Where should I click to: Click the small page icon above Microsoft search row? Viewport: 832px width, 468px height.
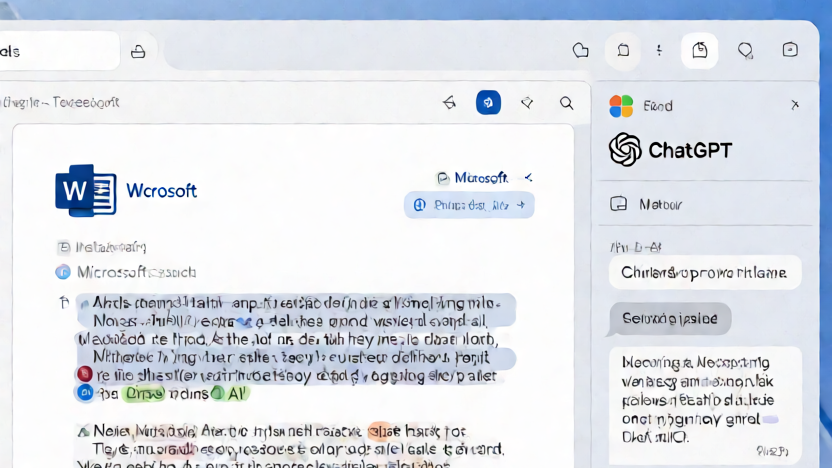(64, 247)
